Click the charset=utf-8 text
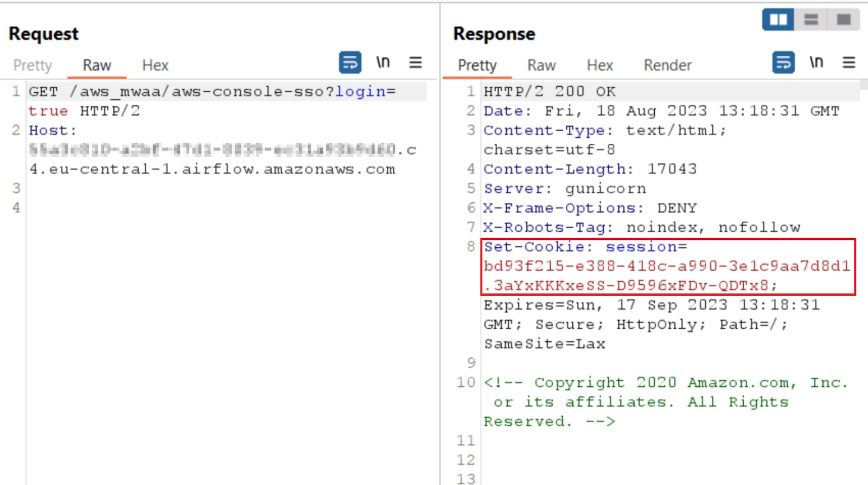Image resolution: width=868 pixels, height=485 pixels. tap(549, 149)
